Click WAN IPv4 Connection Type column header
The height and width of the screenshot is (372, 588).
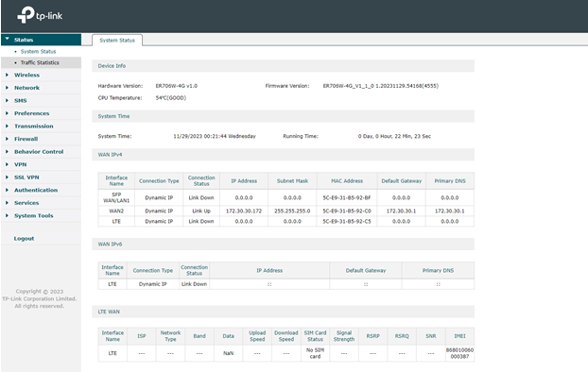pos(159,181)
